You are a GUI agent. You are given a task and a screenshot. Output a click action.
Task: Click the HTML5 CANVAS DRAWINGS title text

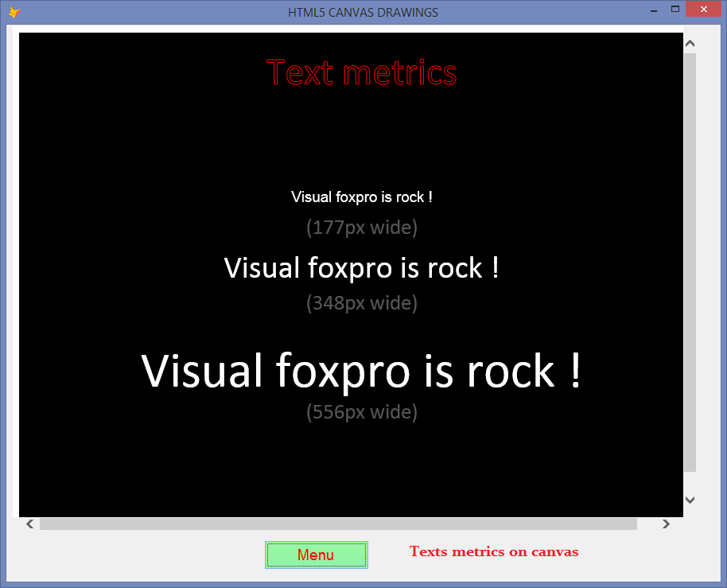[x=363, y=12]
